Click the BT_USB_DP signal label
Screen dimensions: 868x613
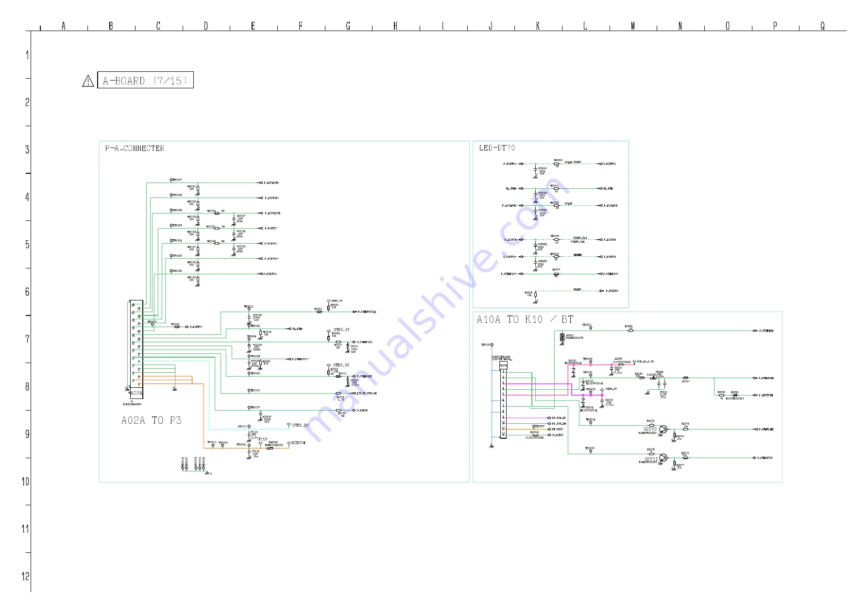point(559,418)
